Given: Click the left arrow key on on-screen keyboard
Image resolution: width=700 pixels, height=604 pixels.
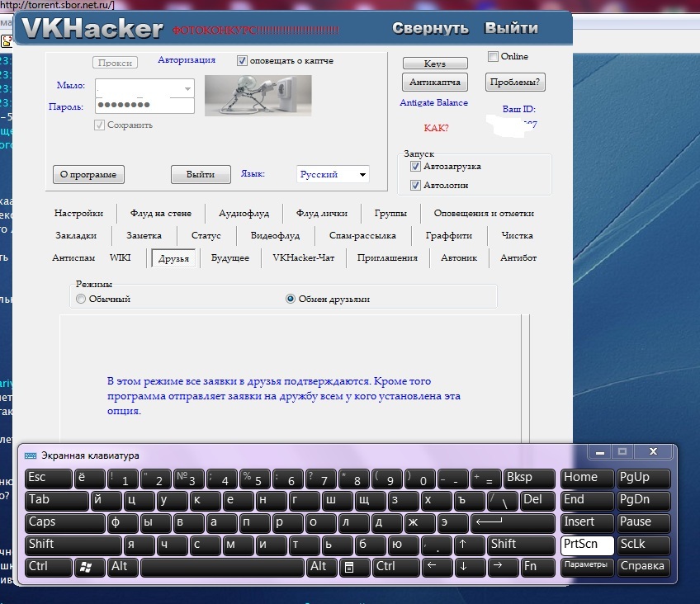Looking at the screenshot, I should pos(437,567).
